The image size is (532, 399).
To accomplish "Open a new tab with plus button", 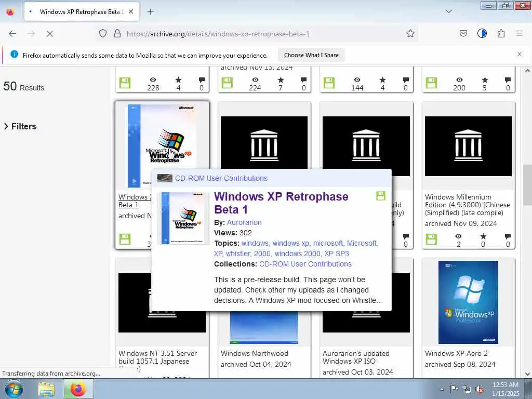I will (151, 12).
